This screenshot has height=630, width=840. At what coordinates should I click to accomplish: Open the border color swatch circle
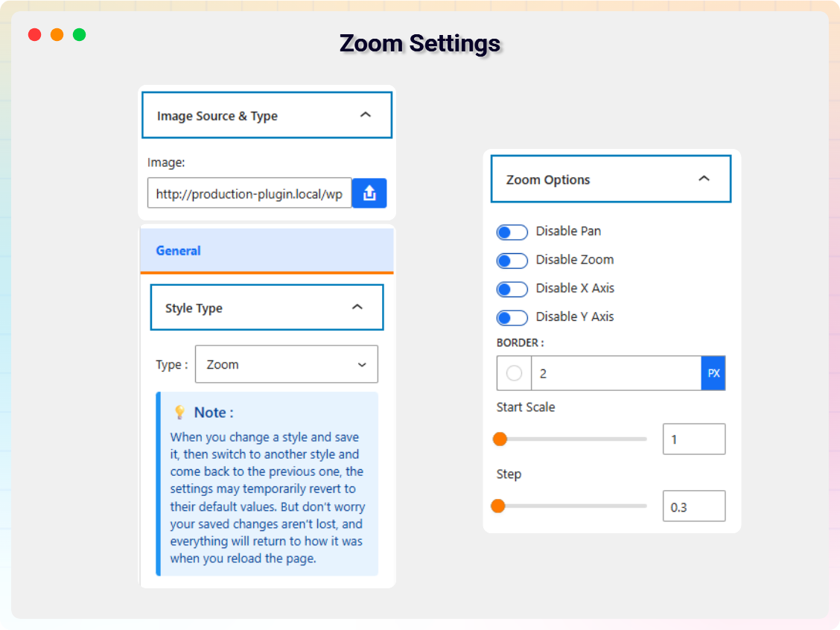pos(514,374)
